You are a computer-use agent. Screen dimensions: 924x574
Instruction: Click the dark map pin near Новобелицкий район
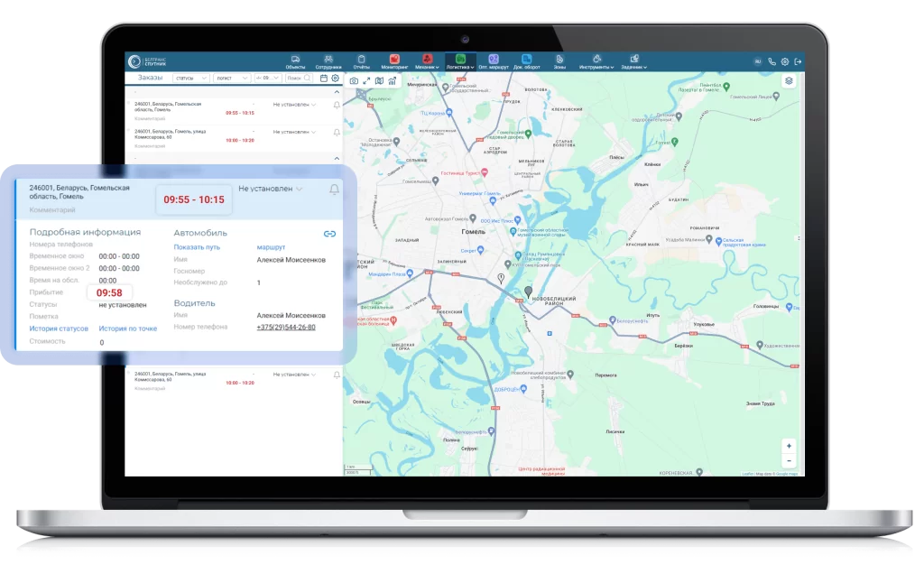click(x=528, y=292)
